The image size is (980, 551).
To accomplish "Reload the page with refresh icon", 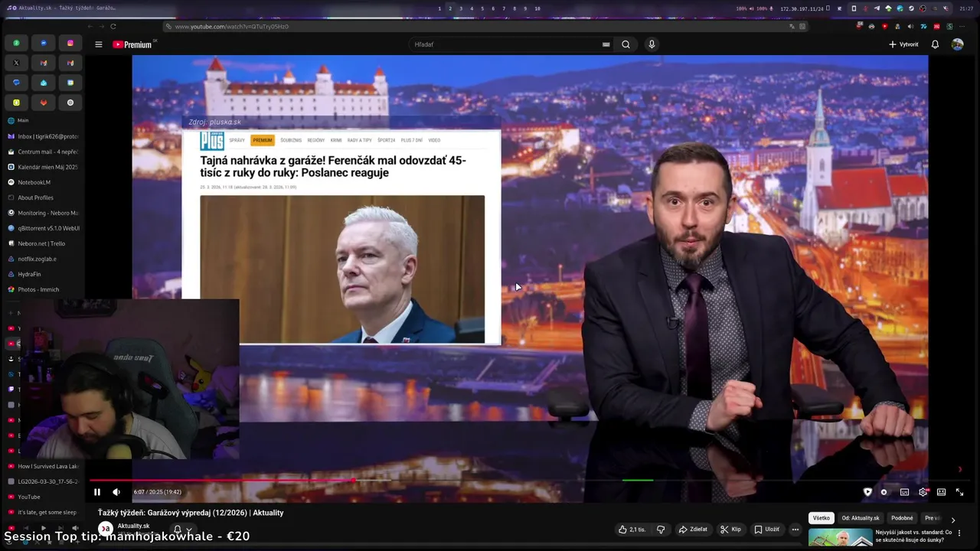I will tap(113, 26).
